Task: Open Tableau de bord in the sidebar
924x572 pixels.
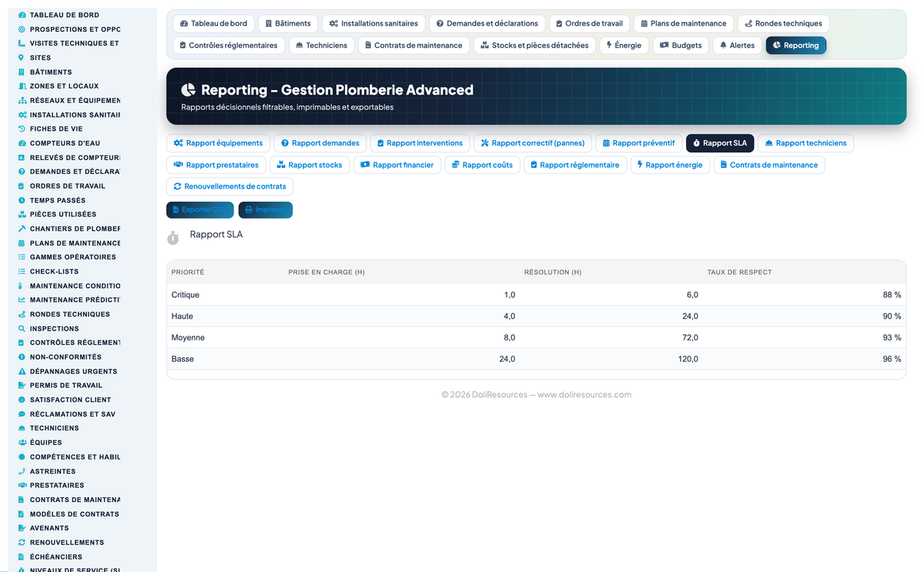Action: pyautogui.click(x=64, y=15)
